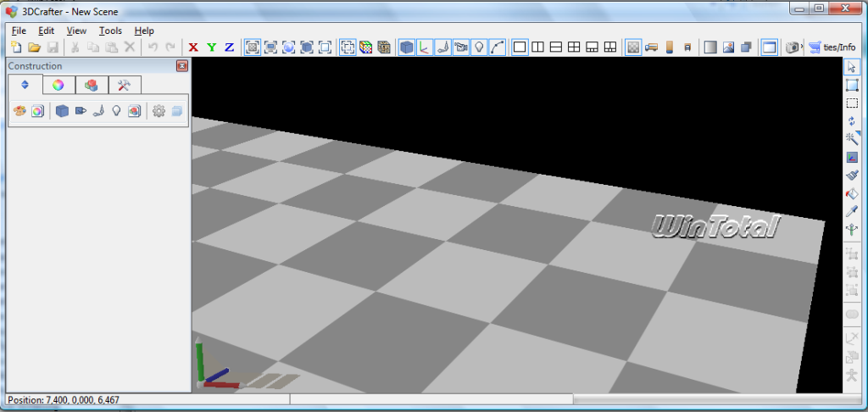Click the light bulb icon in Construction panel
868x412 pixels.
pyautogui.click(x=116, y=111)
